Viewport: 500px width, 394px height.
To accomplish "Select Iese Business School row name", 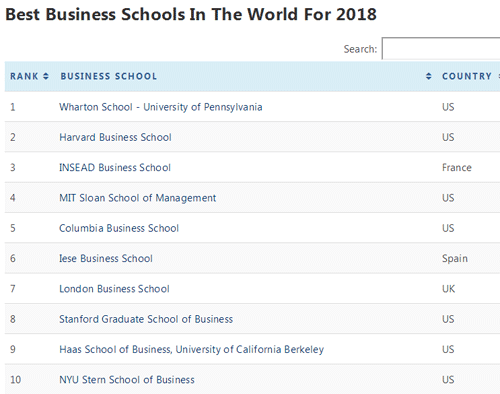I will click(x=106, y=258).
